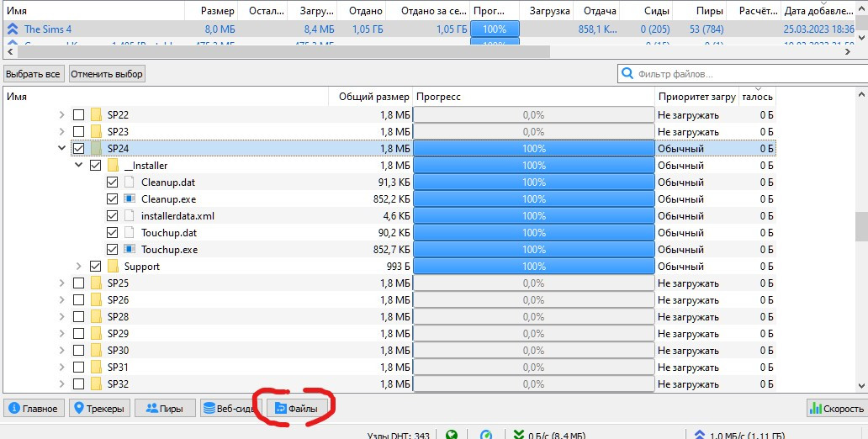Click the connection status globe icon

point(452,435)
